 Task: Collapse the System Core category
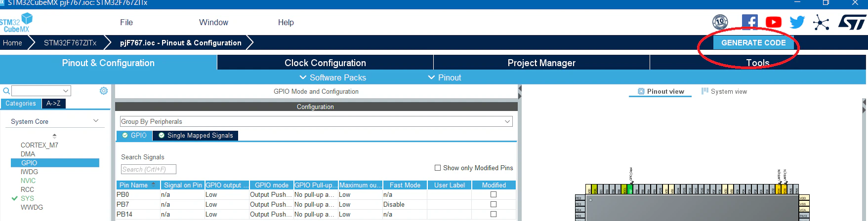[x=96, y=121]
